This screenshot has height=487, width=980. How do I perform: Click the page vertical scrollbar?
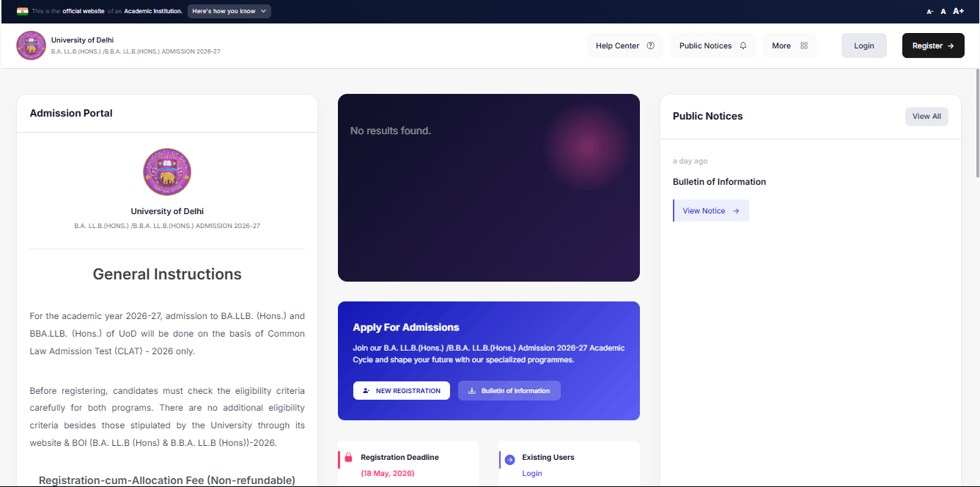[977, 123]
